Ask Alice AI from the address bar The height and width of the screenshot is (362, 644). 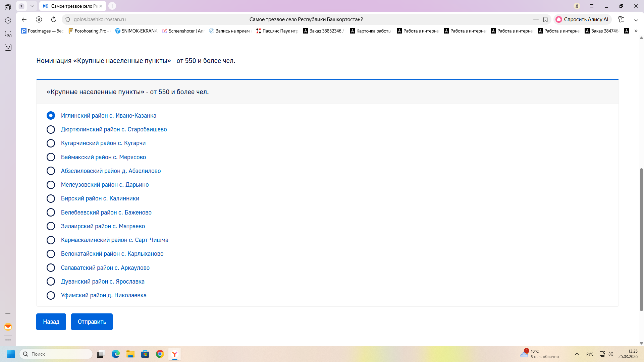click(582, 19)
